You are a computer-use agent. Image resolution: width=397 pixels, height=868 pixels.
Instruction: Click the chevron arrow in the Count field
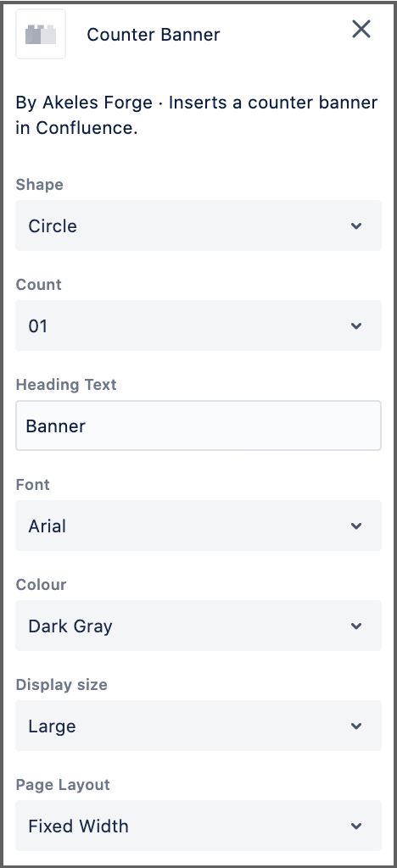click(356, 326)
